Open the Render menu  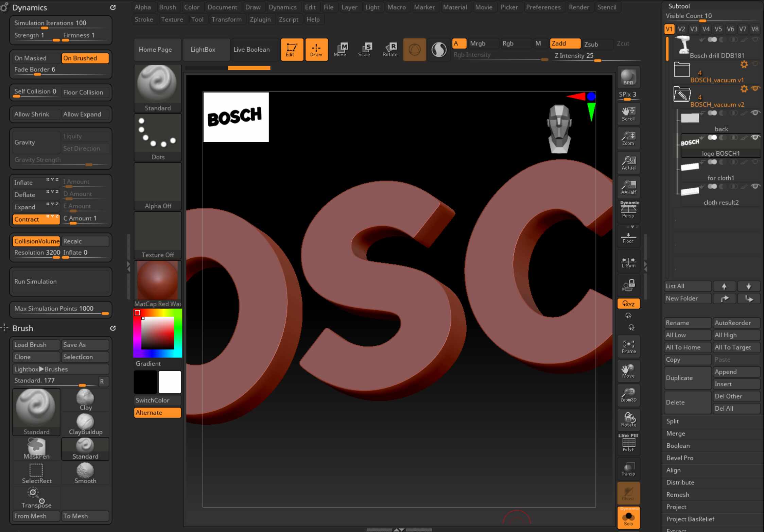tap(579, 7)
